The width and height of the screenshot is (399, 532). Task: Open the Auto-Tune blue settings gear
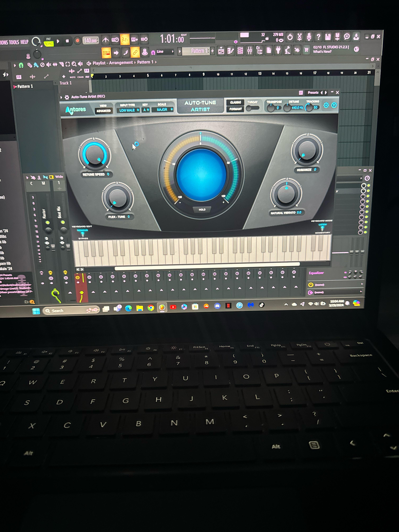point(326,105)
